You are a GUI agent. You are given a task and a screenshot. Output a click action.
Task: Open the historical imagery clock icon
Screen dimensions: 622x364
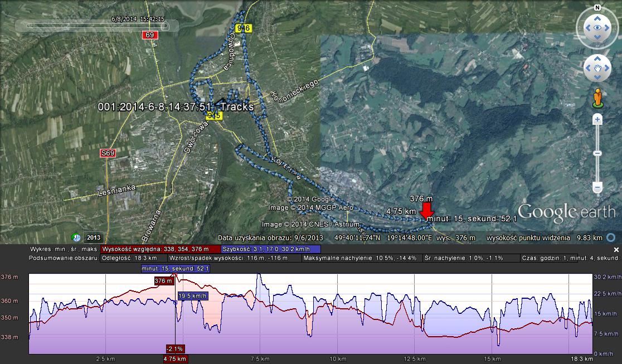click(75, 237)
